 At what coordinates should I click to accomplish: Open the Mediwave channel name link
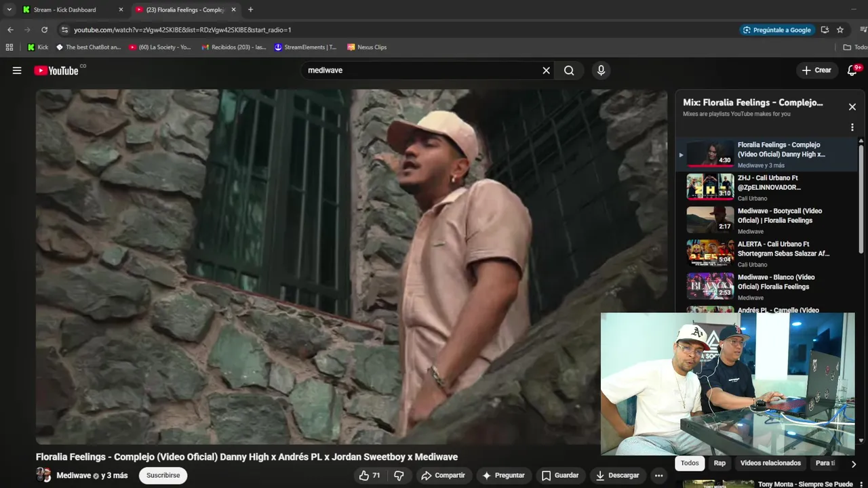pyautogui.click(x=73, y=476)
